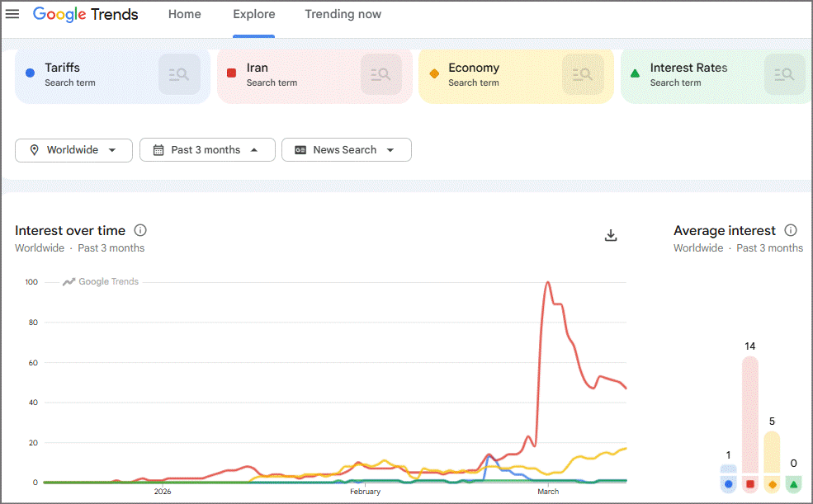Image resolution: width=813 pixels, height=504 pixels.
Task: Expand the News Search type dropdown
Action: tap(347, 150)
